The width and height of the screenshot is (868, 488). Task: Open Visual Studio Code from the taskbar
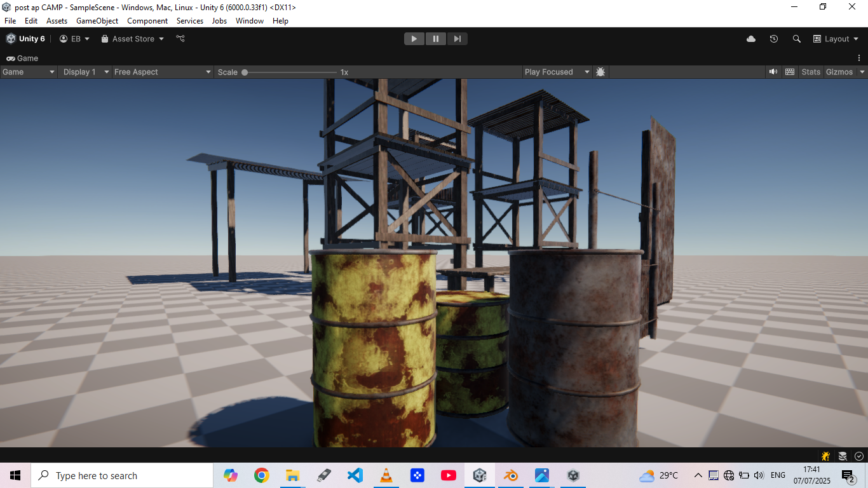[x=355, y=475]
